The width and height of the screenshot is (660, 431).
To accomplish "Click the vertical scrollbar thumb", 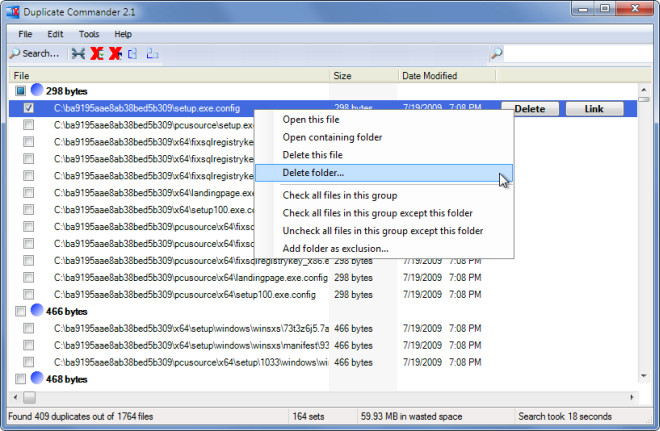I will [x=644, y=99].
